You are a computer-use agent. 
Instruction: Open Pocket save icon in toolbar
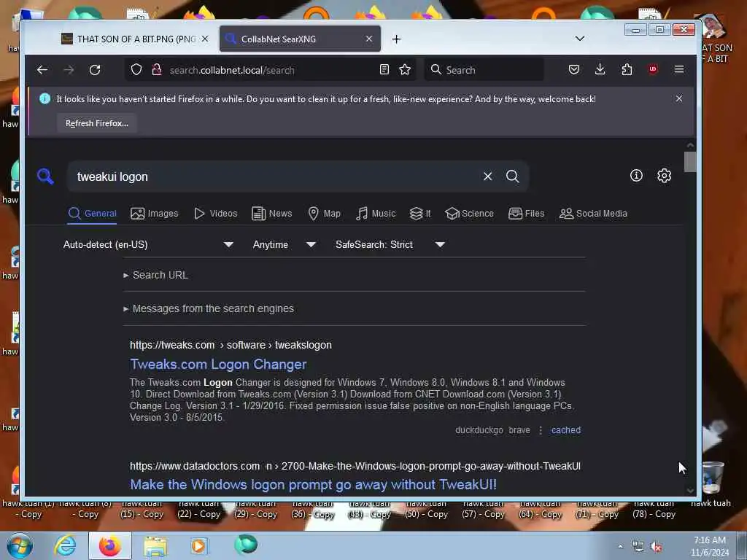(574, 70)
